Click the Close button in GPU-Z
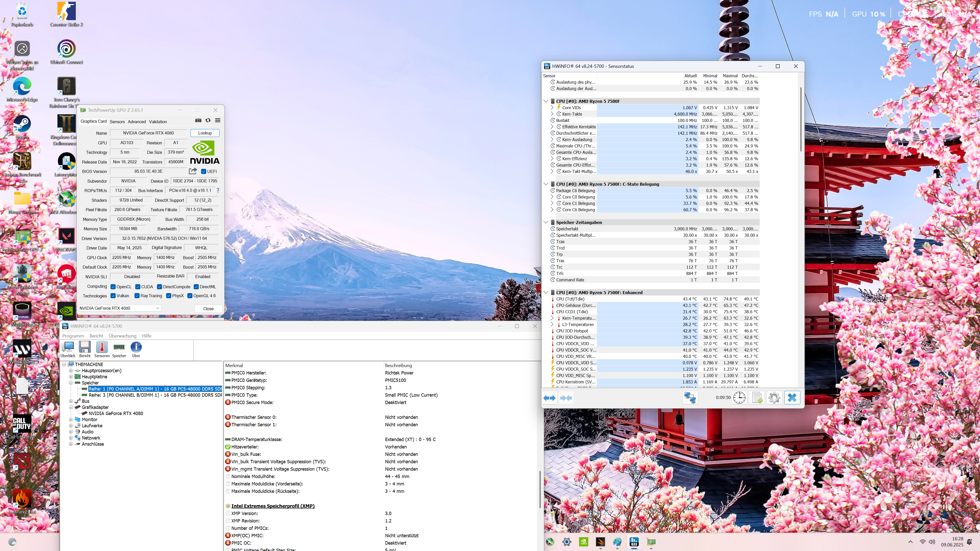The height and width of the screenshot is (551, 980). coord(208,309)
